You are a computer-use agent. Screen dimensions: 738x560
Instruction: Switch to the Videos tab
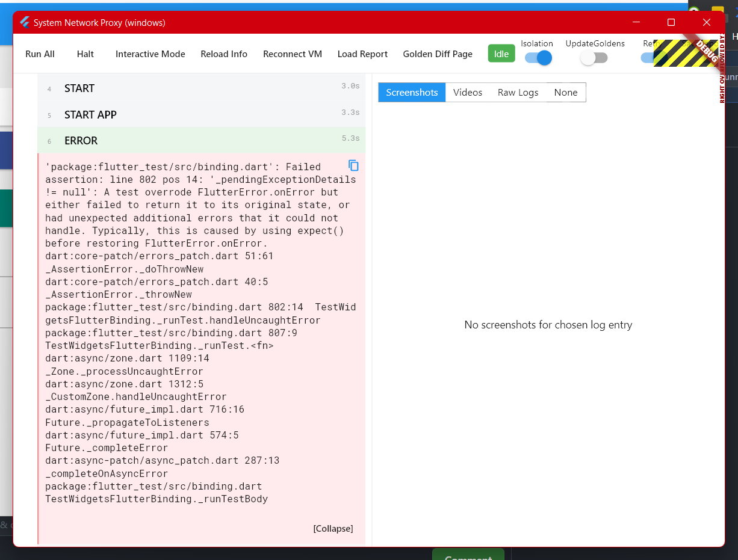click(x=468, y=92)
